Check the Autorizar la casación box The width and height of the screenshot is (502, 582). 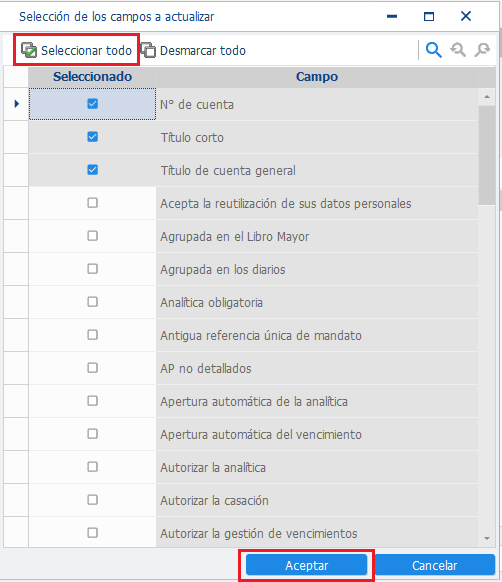[x=92, y=500]
